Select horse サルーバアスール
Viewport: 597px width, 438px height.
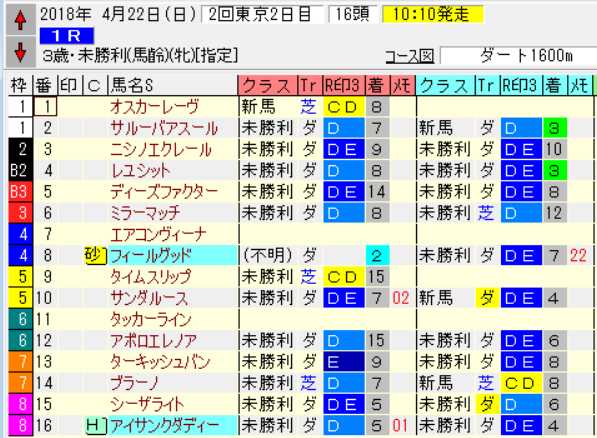(x=164, y=128)
